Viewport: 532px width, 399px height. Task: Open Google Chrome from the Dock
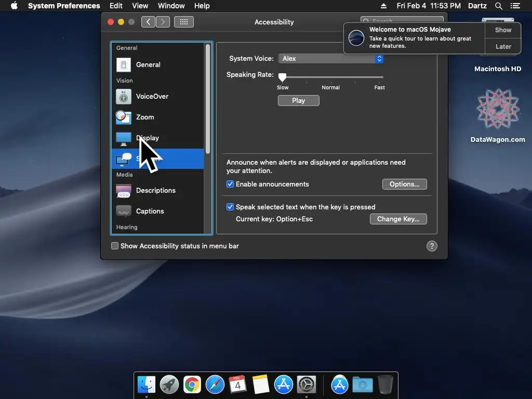tap(192, 385)
